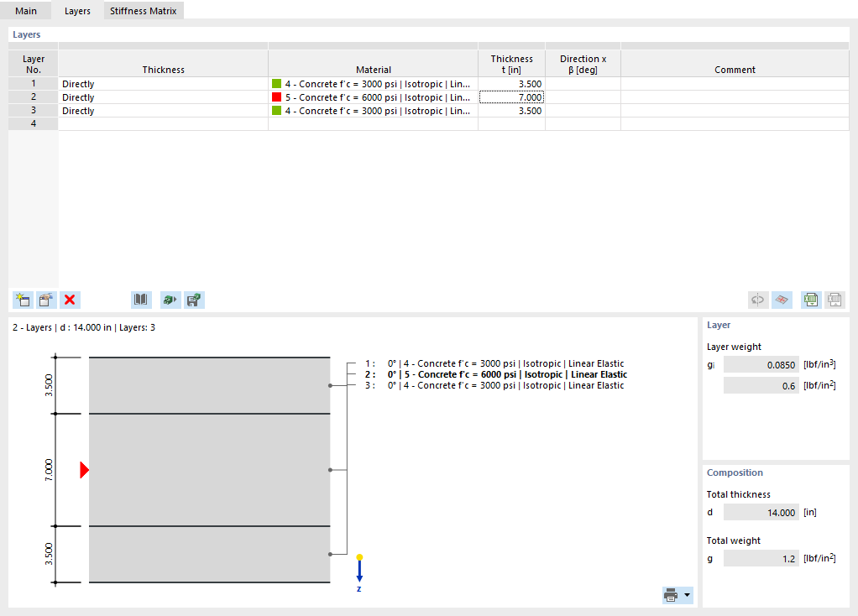The width and height of the screenshot is (858, 616).
Task: Select row header for layer No. 3
Action: [34, 111]
